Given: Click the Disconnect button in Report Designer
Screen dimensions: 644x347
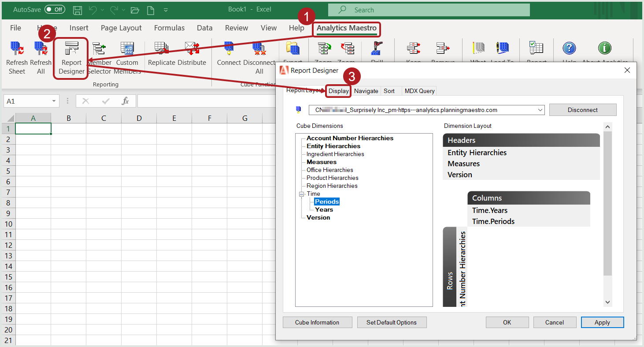Looking at the screenshot, I should click(583, 110).
